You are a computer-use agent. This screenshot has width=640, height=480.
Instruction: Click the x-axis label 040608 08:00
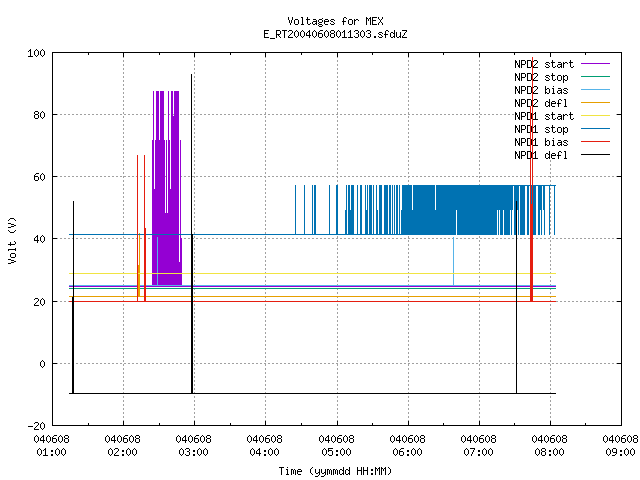[x=549, y=446]
